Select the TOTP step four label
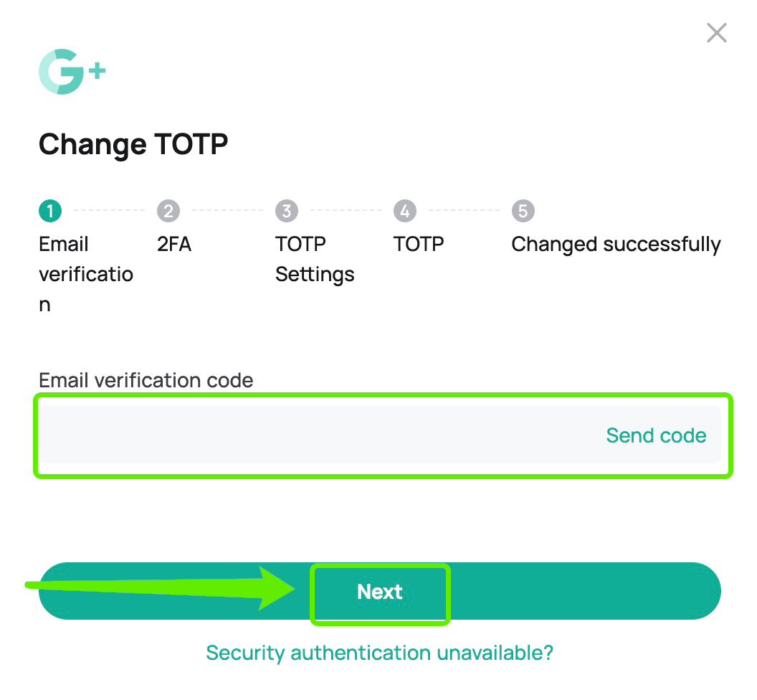 tap(419, 245)
